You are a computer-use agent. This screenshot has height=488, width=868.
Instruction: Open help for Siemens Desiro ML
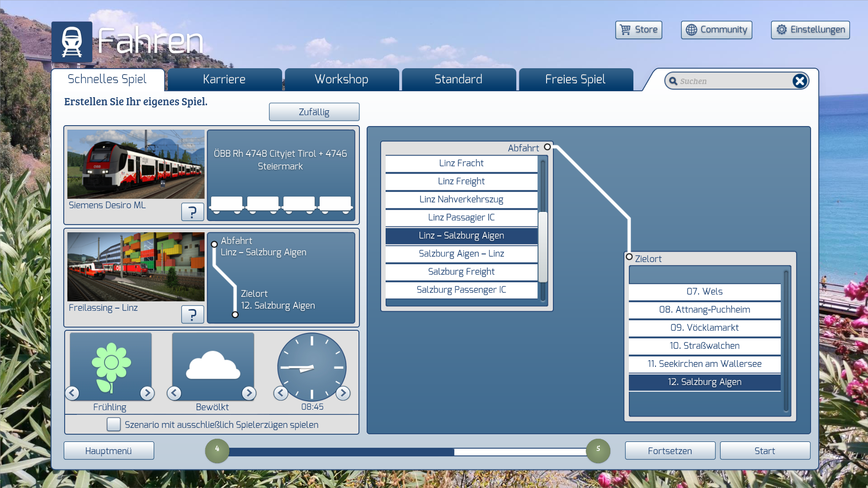tap(193, 211)
